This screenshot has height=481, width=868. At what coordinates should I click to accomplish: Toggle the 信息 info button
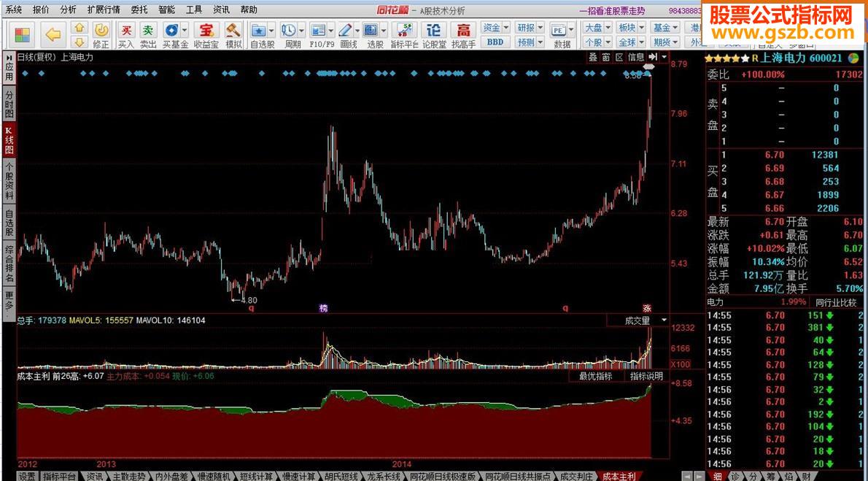click(636, 57)
